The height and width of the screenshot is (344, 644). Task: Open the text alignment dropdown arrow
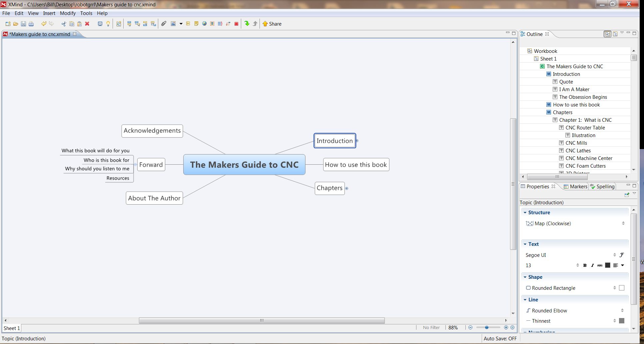click(x=622, y=265)
